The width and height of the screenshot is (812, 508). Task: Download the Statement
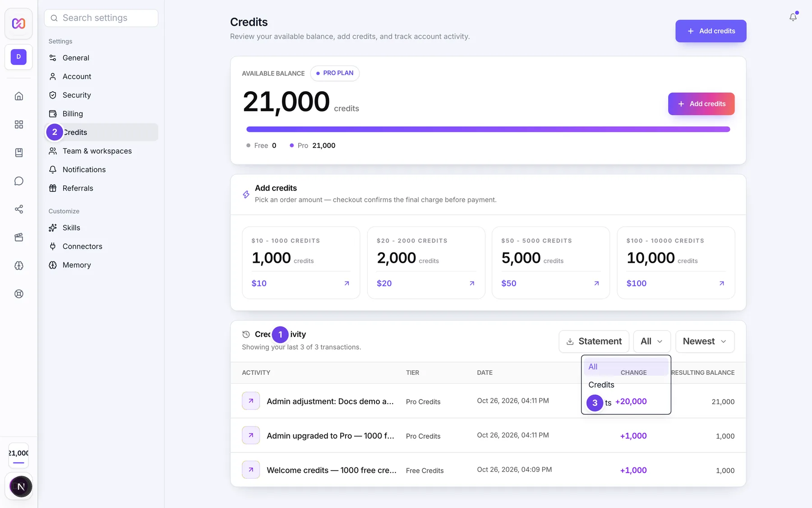[x=594, y=341]
